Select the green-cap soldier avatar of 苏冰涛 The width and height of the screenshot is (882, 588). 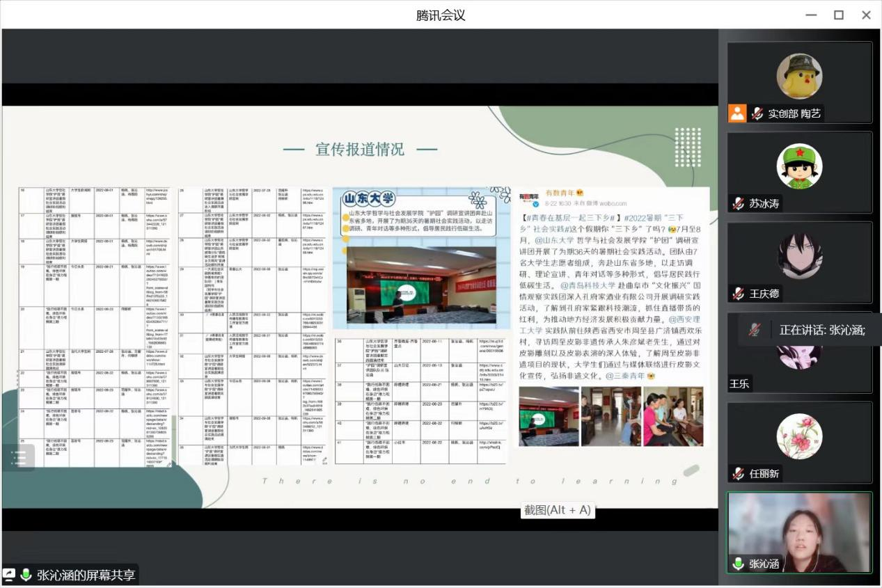(799, 166)
